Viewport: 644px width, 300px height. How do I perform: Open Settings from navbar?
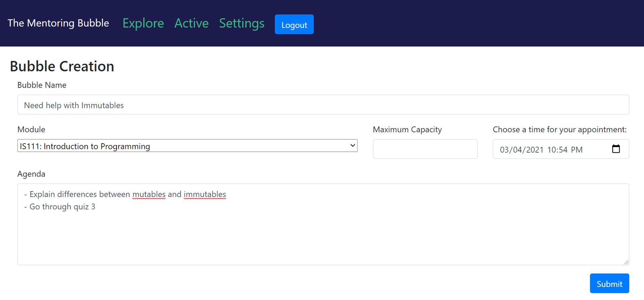pos(241,23)
